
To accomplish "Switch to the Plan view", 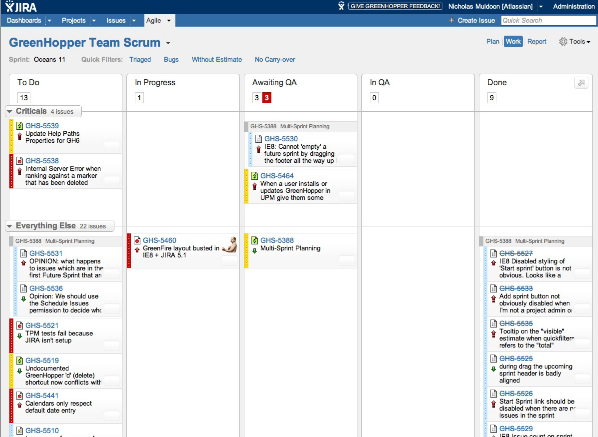I will pyautogui.click(x=493, y=42).
